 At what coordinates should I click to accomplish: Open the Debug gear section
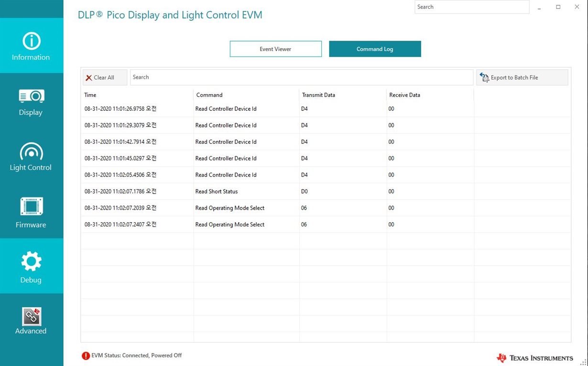pyautogui.click(x=32, y=267)
